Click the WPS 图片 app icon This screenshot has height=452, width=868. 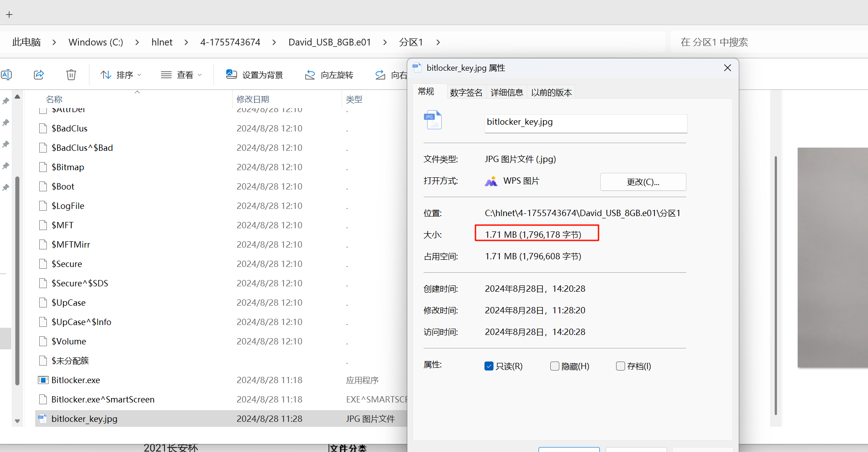(x=491, y=181)
